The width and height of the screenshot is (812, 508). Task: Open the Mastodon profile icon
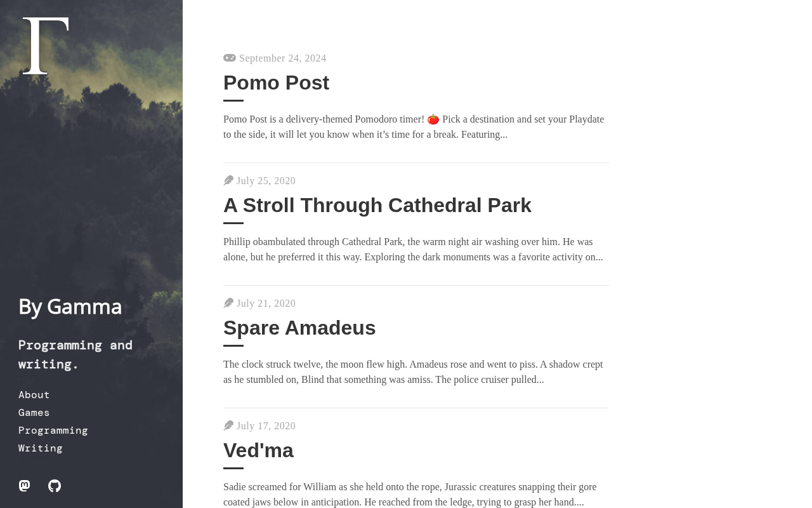click(x=24, y=486)
